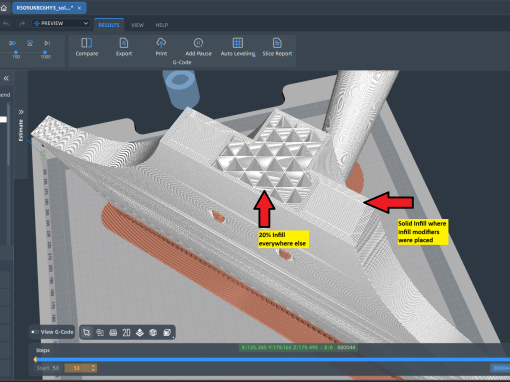The width and height of the screenshot is (510, 382).
Task: Click the undo arrow
Action: tap(6, 24)
